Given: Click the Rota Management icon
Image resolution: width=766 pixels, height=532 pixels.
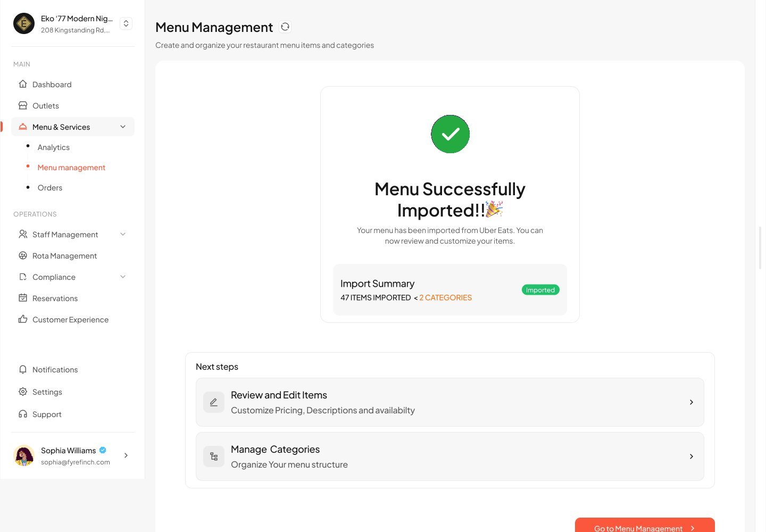Looking at the screenshot, I should 23,255.
